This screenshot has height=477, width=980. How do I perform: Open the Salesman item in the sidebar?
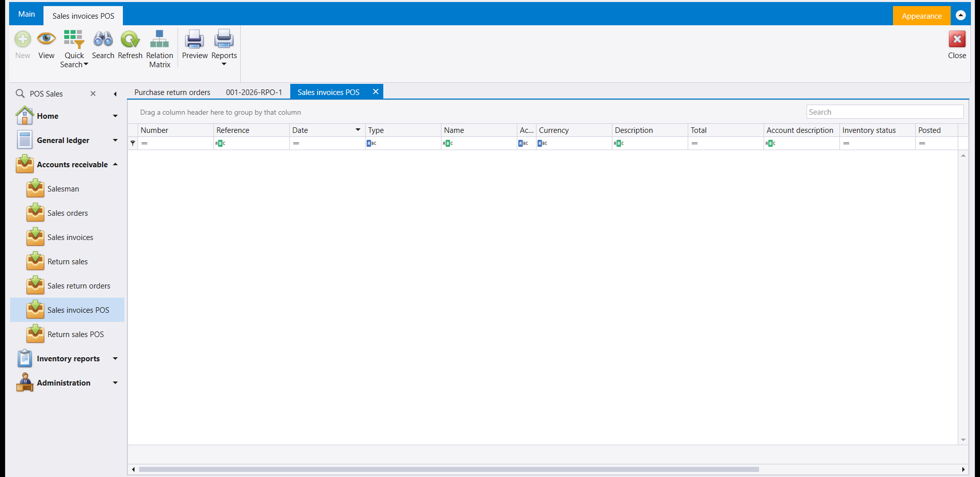click(x=68, y=189)
